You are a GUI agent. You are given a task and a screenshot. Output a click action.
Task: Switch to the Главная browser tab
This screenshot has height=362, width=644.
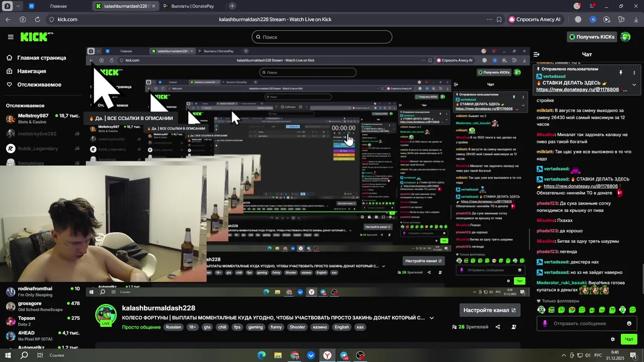tap(58, 6)
